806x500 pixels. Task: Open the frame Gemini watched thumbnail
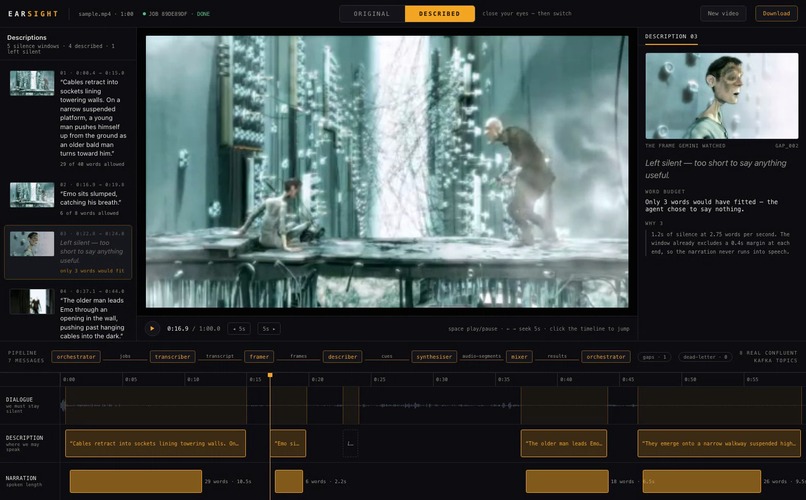tap(722, 96)
